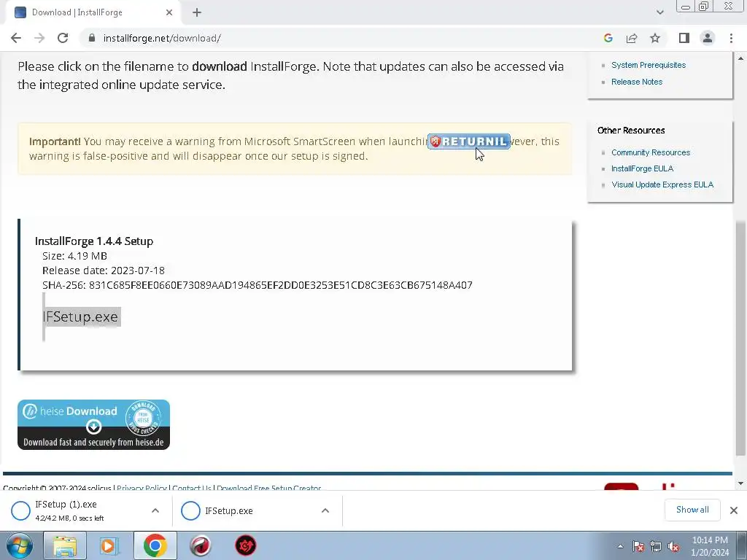
Task: Click the page scroll down arrow
Action: pos(740,483)
